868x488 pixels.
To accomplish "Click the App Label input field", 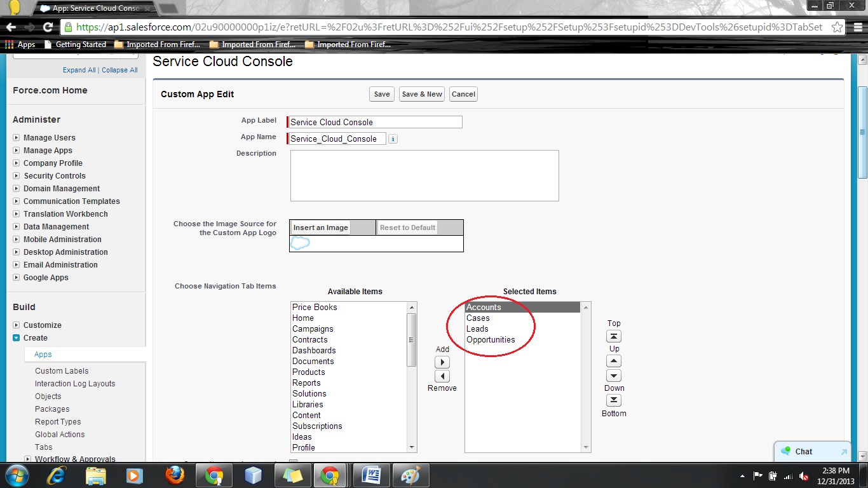I will click(375, 122).
